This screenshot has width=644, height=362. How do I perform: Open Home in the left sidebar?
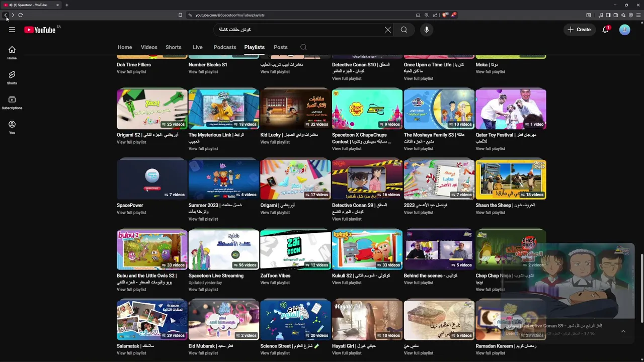(12, 53)
